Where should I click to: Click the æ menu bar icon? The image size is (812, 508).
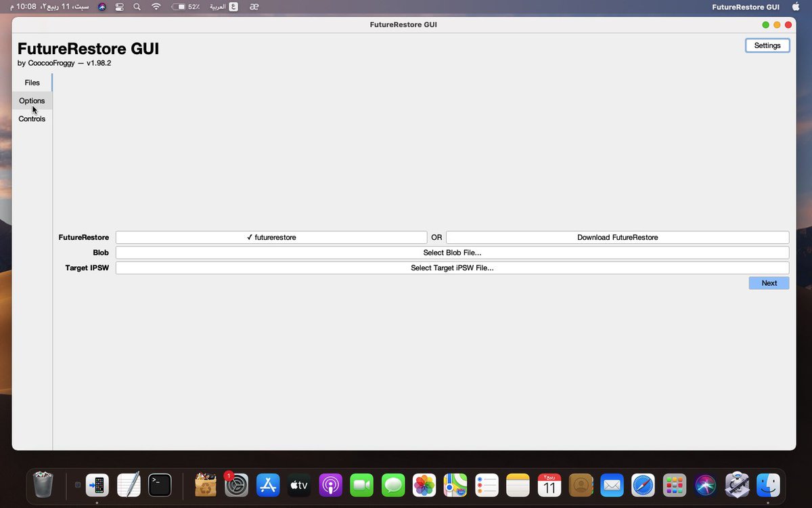tap(254, 7)
